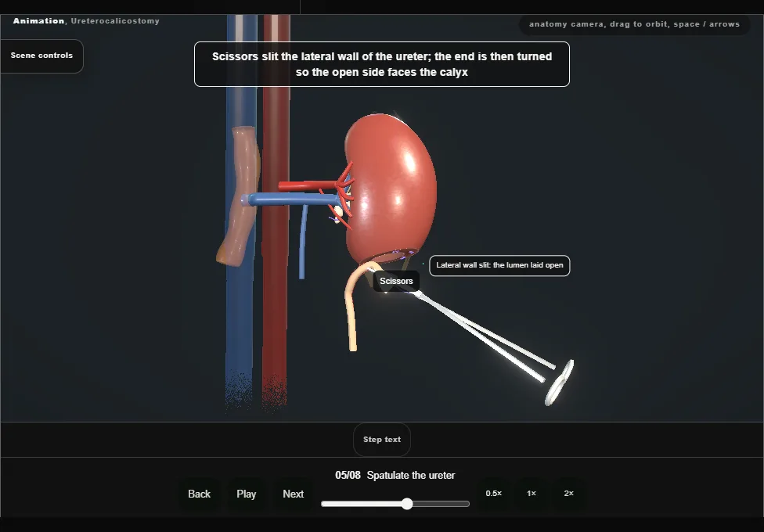
Task: Set playback speed to 0.5×
Action: click(x=494, y=494)
